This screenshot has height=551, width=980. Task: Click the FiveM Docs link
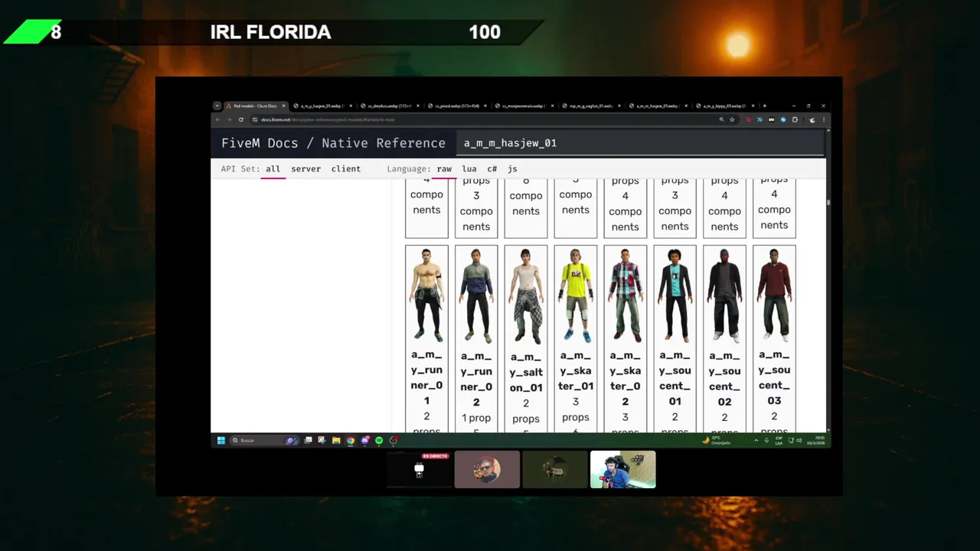[x=260, y=143]
